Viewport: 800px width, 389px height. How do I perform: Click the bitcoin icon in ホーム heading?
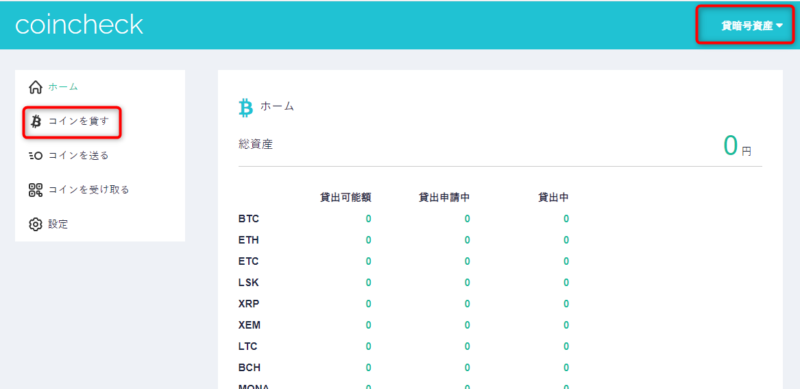[246, 108]
